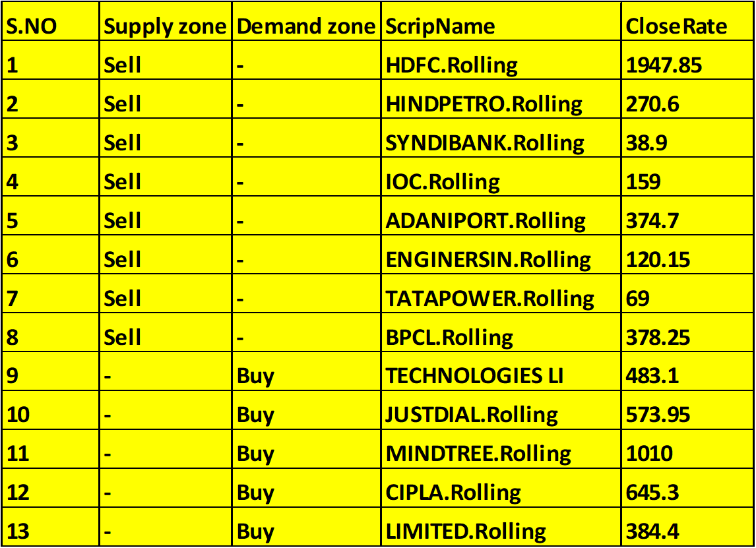Image resolution: width=756 pixels, height=548 pixels.
Task: Select the Supply zone header cell
Action: [165, 26]
